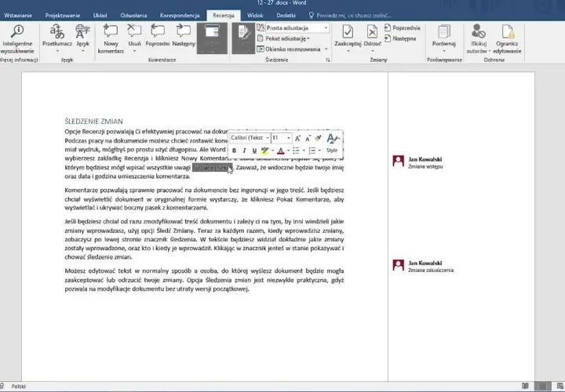Open font color dropdown arrow
The image size is (565, 392).
click(288, 151)
